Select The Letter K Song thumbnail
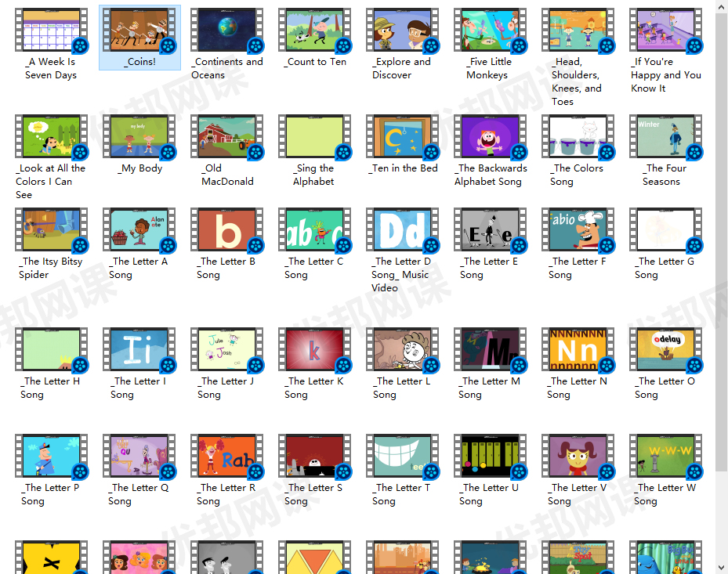 pos(315,349)
